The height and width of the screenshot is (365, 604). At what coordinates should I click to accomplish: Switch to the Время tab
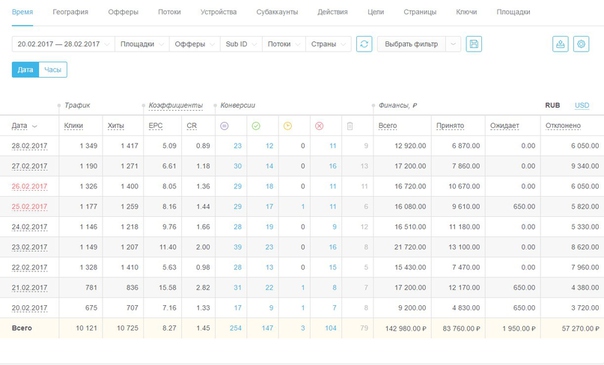(22, 12)
